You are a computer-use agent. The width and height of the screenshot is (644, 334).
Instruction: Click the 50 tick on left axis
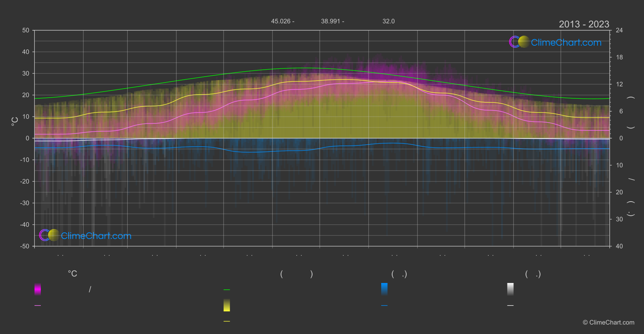(x=26, y=30)
